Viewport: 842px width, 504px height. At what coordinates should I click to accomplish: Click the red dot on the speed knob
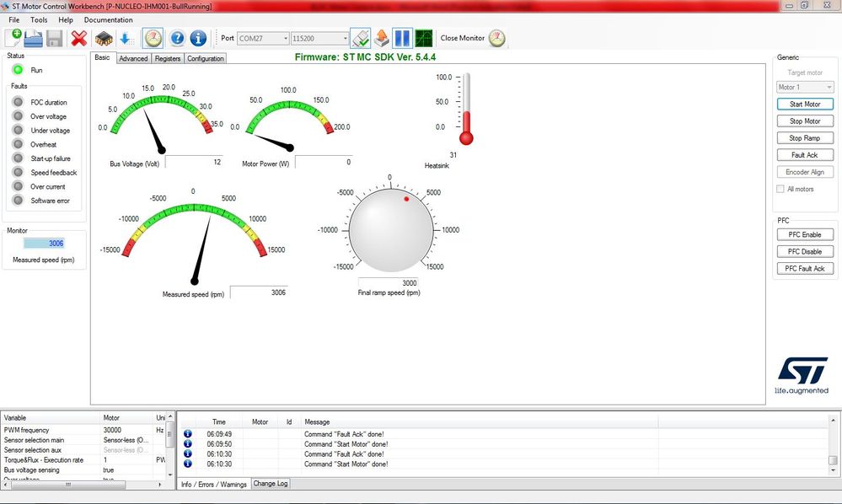coord(406,199)
